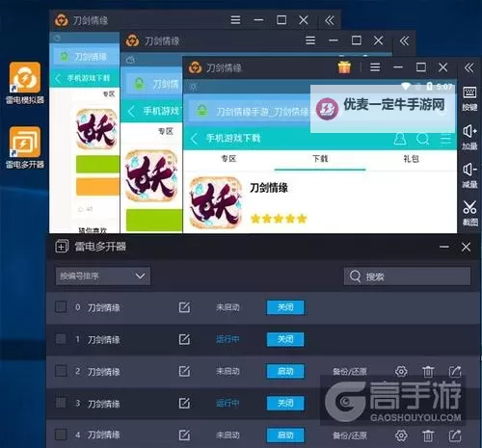The height and width of the screenshot is (448, 482).
Task: Click 关闭 button for instance 0
Action: [285, 307]
